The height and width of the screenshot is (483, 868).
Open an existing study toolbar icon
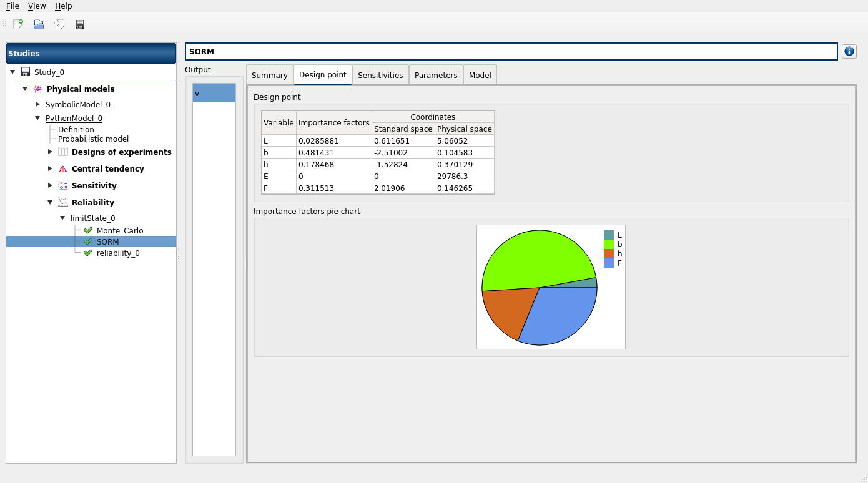pyautogui.click(x=39, y=24)
